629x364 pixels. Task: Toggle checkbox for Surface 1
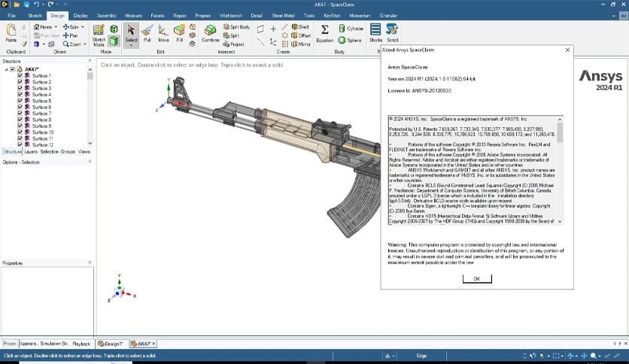pyautogui.click(x=20, y=75)
